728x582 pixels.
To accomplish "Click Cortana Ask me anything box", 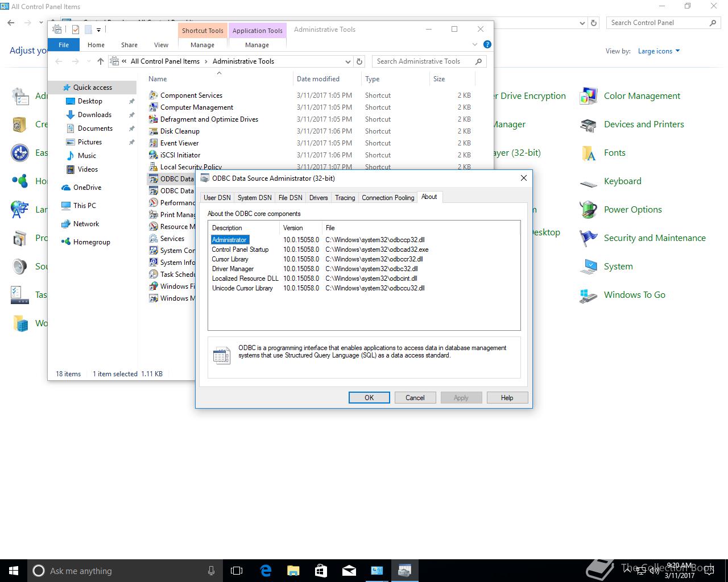I will [124, 571].
